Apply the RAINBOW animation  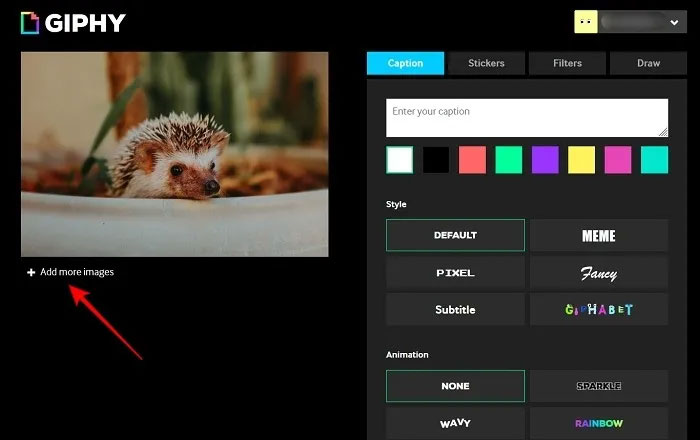(599, 423)
